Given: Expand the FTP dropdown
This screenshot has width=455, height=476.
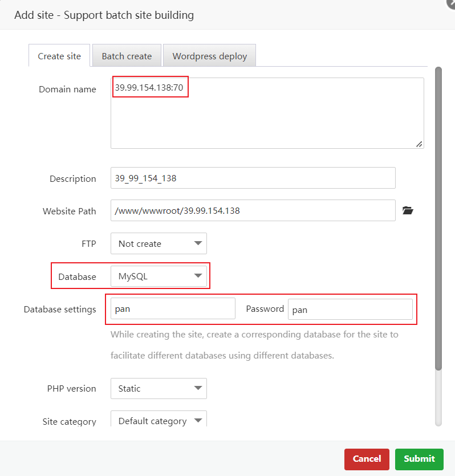Looking at the screenshot, I should click(x=159, y=243).
